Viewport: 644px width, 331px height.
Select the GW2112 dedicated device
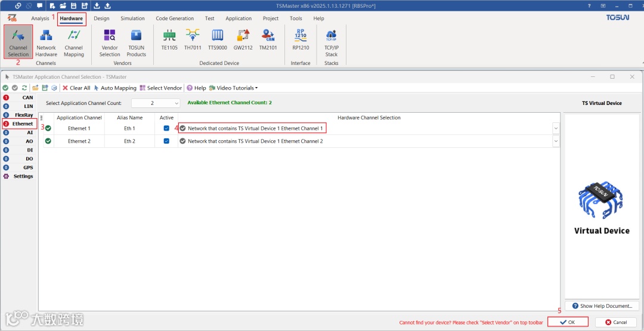pyautogui.click(x=243, y=39)
